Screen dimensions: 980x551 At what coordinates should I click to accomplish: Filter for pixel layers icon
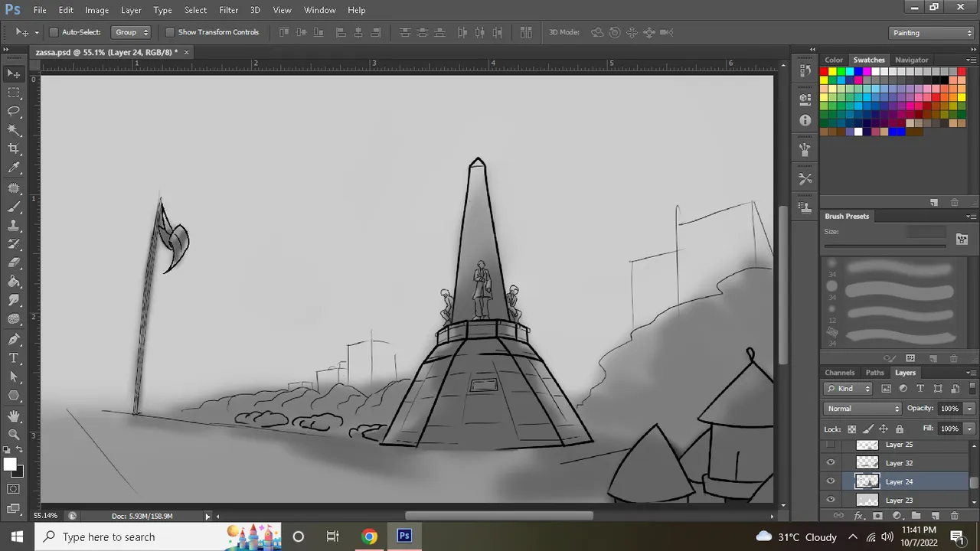click(x=887, y=389)
